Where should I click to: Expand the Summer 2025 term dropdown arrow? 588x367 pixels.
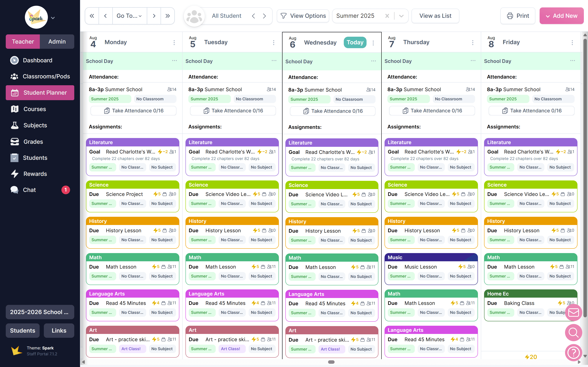click(401, 16)
